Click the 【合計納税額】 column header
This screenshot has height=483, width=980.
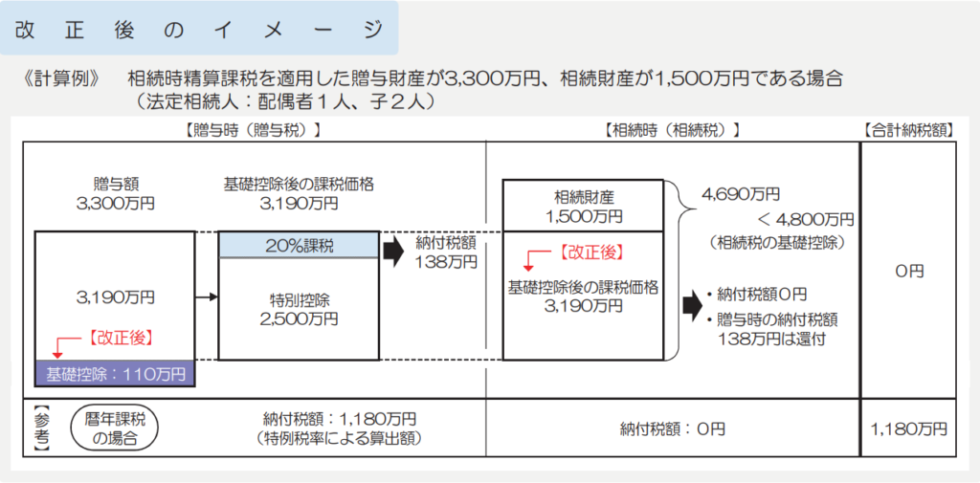(x=908, y=129)
